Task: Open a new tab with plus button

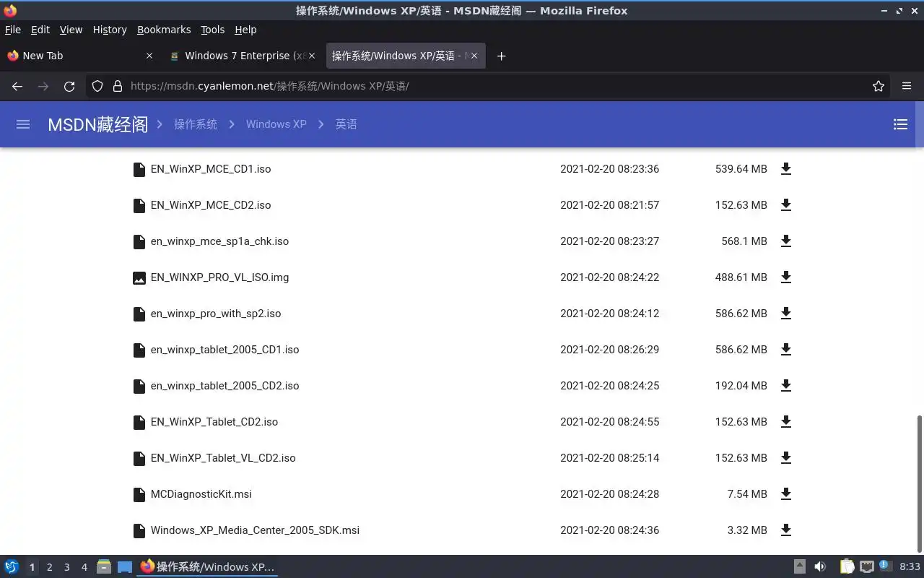Action: tap(501, 56)
